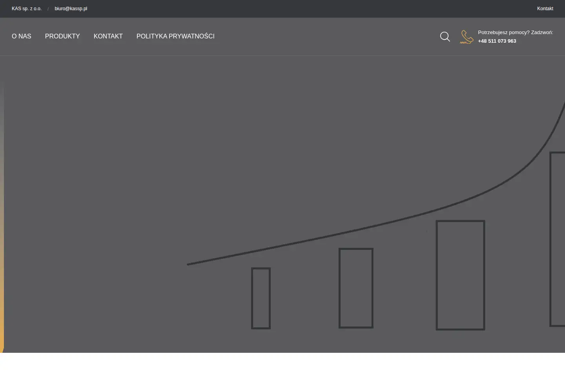Open the search magnifier icon
This screenshot has width=565, height=392.
pos(445,36)
